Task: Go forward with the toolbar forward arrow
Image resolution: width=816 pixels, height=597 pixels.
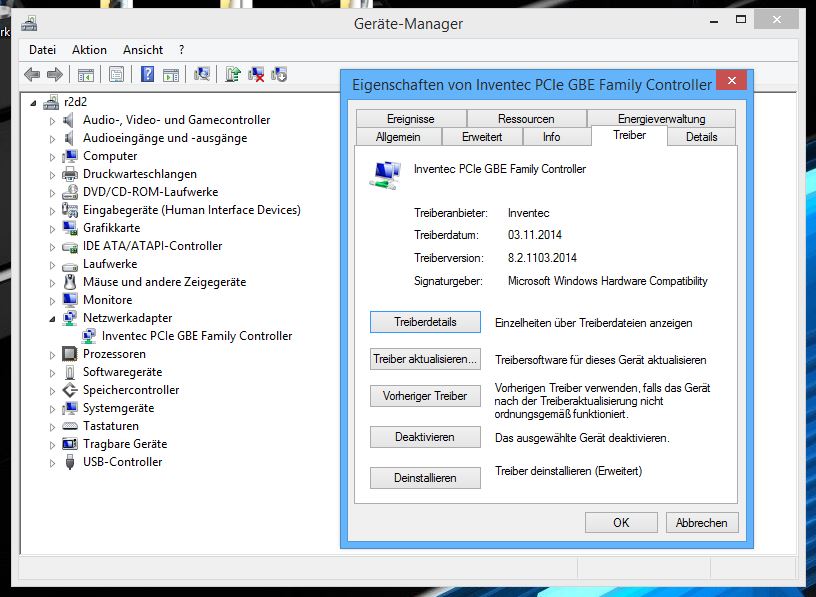Action: click(55, 74)
